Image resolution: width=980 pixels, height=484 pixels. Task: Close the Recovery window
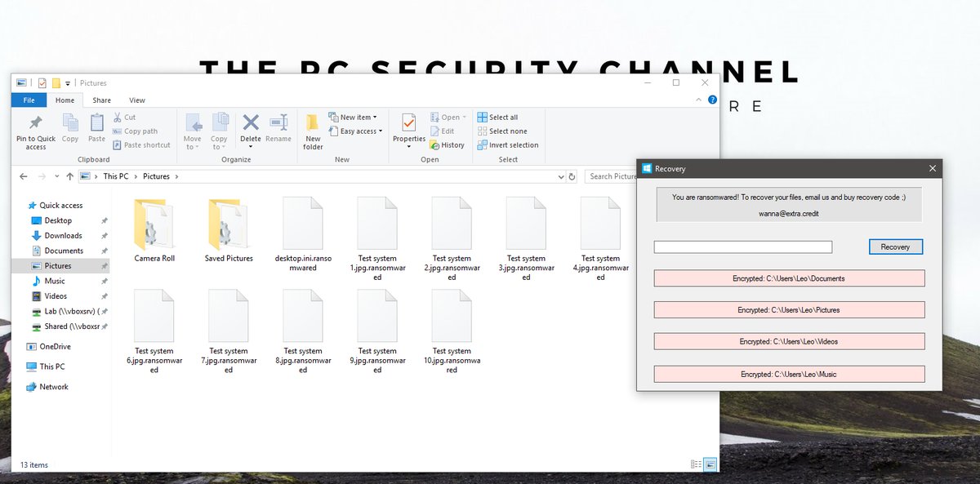pyautogui.click(x=933, y=169)
